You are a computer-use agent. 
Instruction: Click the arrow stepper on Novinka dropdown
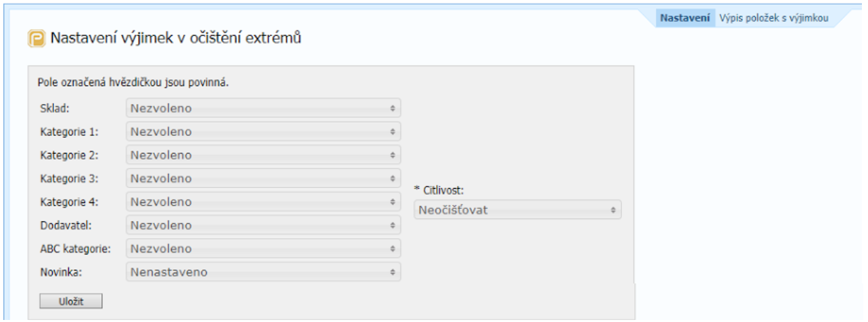click(392, 272)
